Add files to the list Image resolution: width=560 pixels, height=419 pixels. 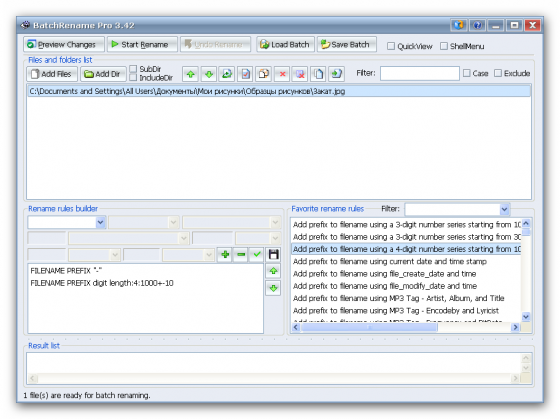[x=52, y=74]
